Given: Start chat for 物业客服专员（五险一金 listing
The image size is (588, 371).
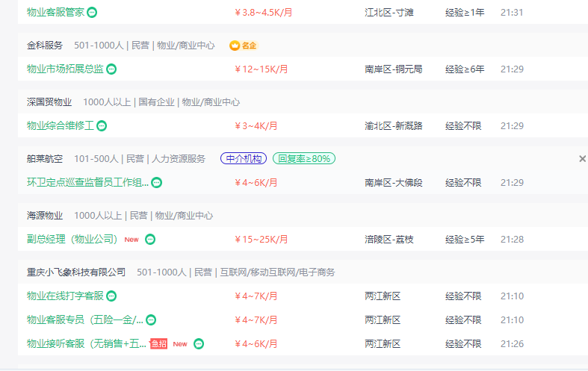Looking at the screenshot, I should tap(151, 320).
